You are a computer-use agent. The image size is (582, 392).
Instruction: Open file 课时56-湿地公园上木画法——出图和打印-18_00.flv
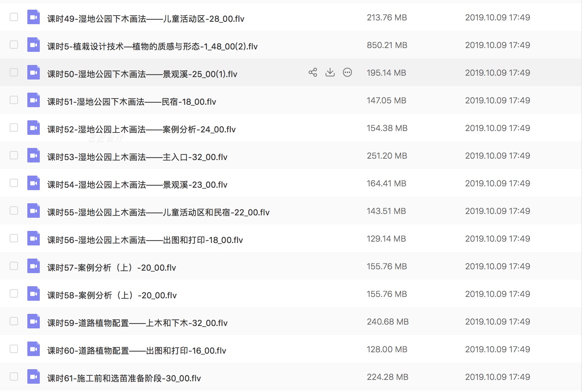coord(145,240)
